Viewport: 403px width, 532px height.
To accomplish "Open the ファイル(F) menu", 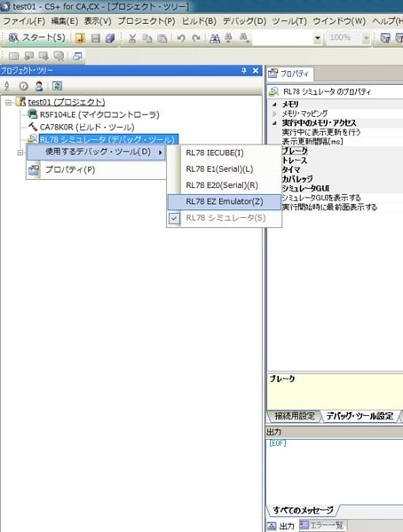I will tap(24, 21).
